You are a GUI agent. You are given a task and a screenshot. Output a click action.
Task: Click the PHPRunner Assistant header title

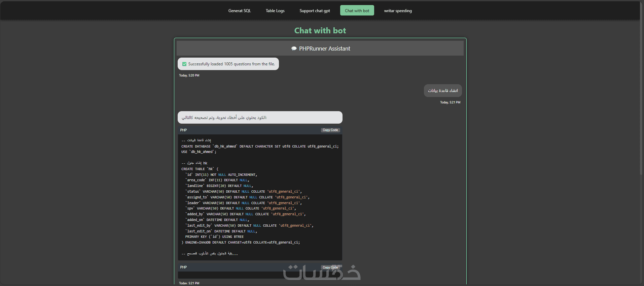pyautogui.click(x=325, y=49)
